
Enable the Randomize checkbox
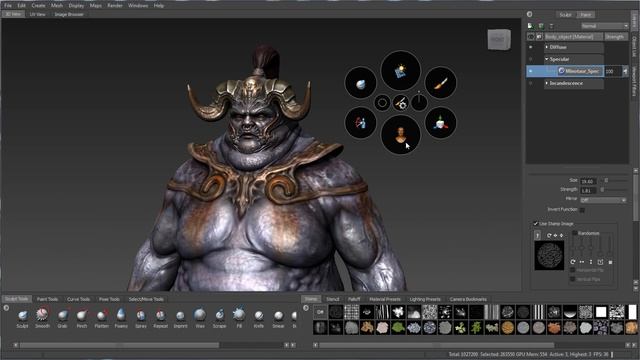pyautogui.click(x=575, y=233)
